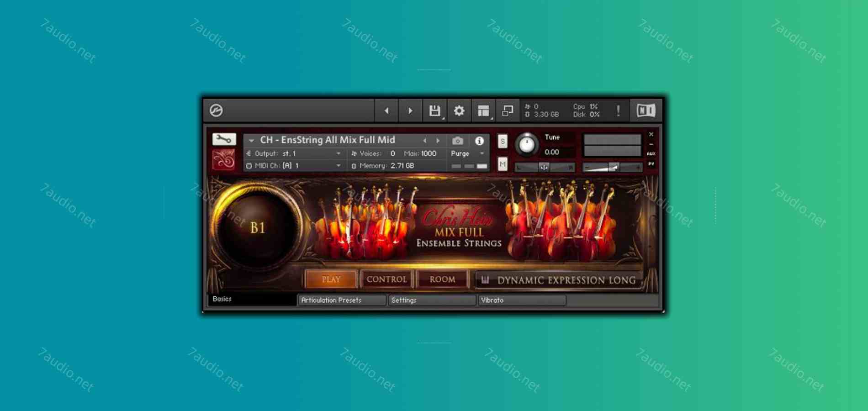Load previous preset arrow beside instrument name
The width and height of the screenshot is (868, 411).
[425, 141]
